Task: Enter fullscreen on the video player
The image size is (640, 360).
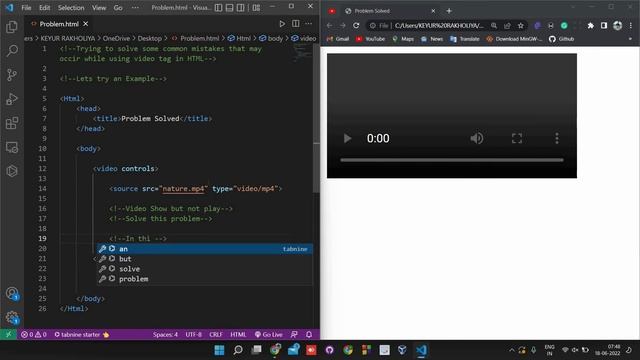Action: pyautogui.click(x=517, y=138)
